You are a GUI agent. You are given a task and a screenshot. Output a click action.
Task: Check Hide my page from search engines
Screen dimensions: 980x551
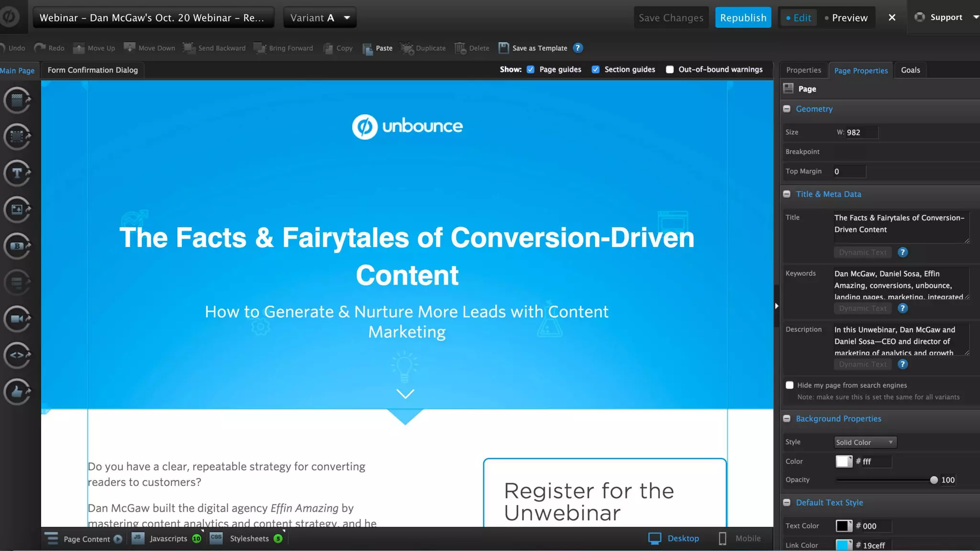point(790,385)
